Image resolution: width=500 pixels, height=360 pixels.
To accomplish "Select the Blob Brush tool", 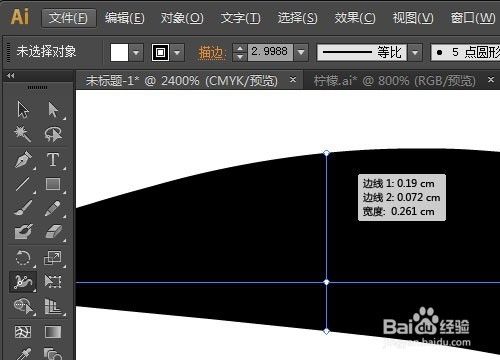I will [23, 232].
